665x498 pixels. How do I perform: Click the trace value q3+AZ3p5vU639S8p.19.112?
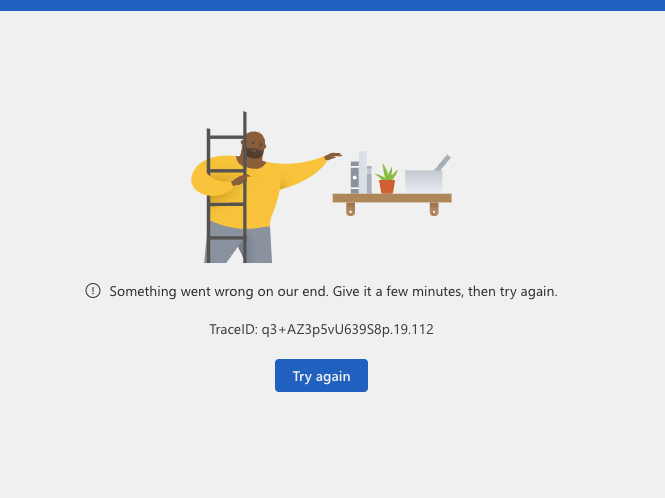347,330
